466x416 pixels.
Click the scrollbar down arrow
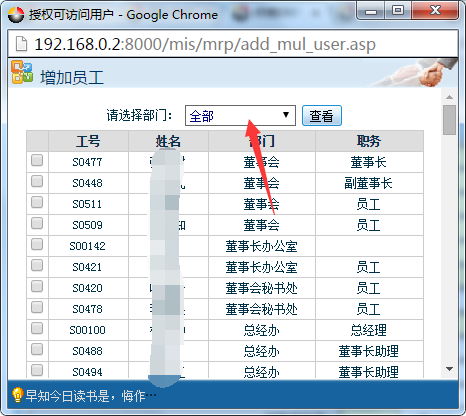pos(449,369)
